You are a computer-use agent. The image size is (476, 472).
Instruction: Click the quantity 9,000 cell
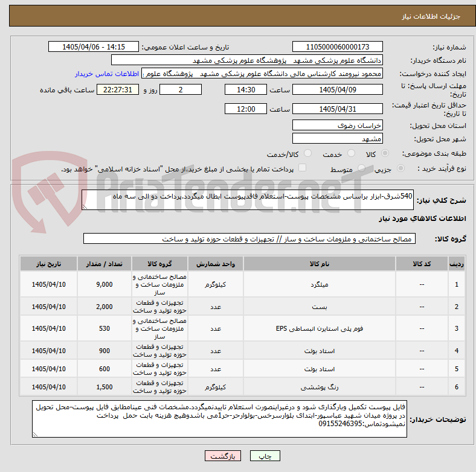click(x=105, y=284)
